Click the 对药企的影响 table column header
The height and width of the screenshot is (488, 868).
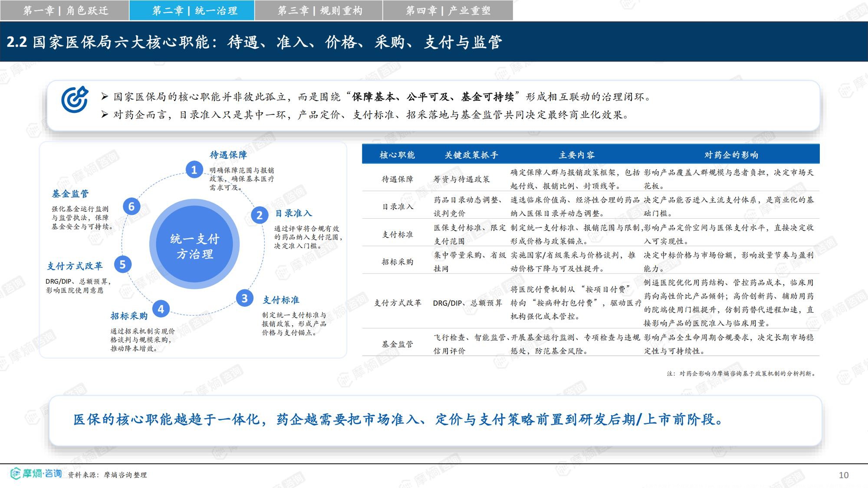pyautogui.click(x=731, y=155)
